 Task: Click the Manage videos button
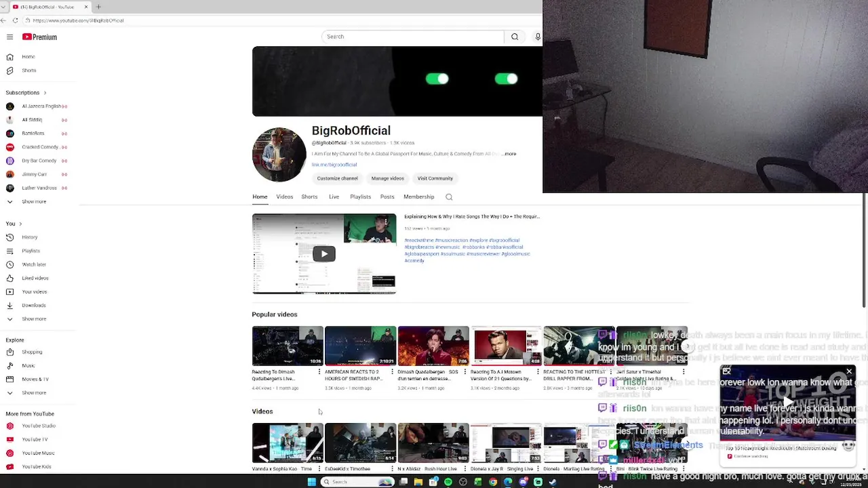coord(388,178)
